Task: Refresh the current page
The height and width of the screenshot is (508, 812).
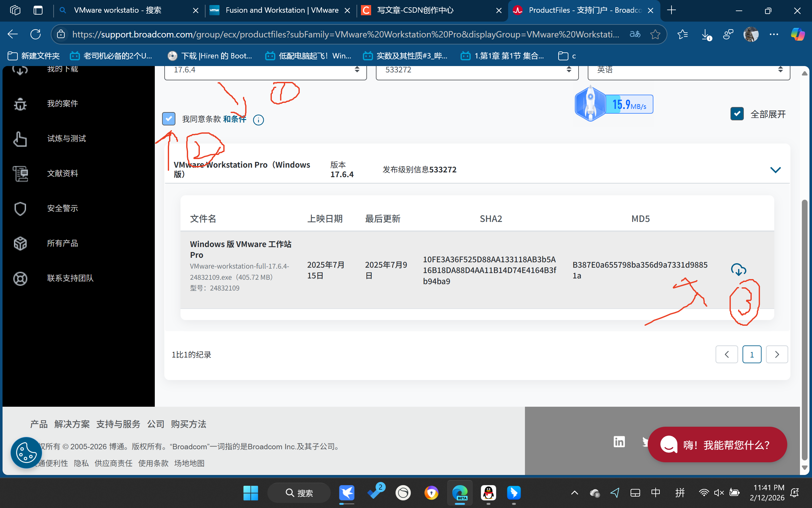Action: pyautogui.click(x=36, y=34)
